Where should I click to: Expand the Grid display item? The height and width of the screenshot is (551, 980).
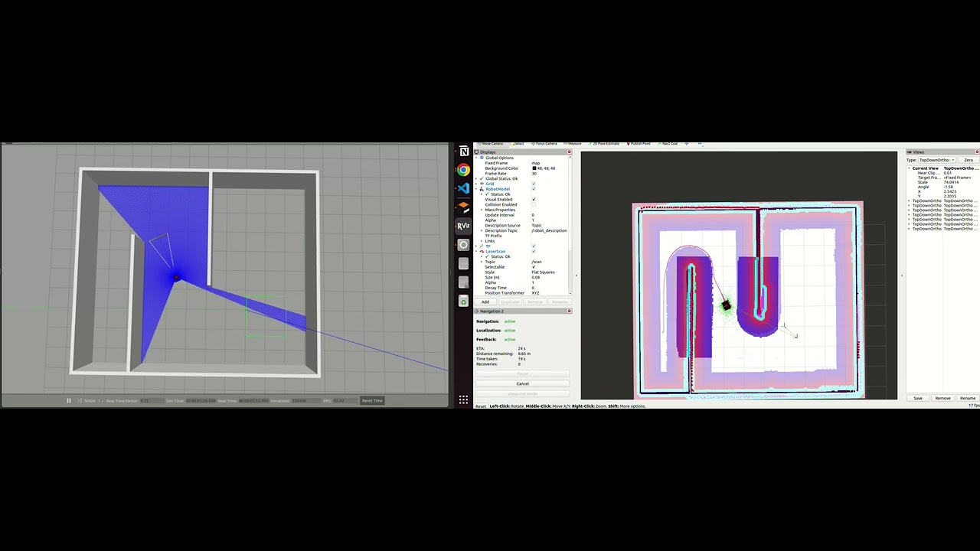(476, 184)
